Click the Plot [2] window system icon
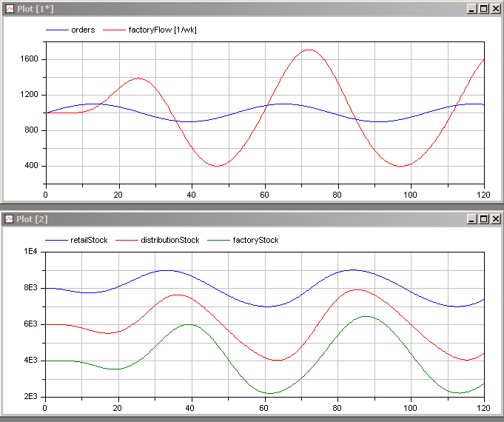 pos(10,219)
